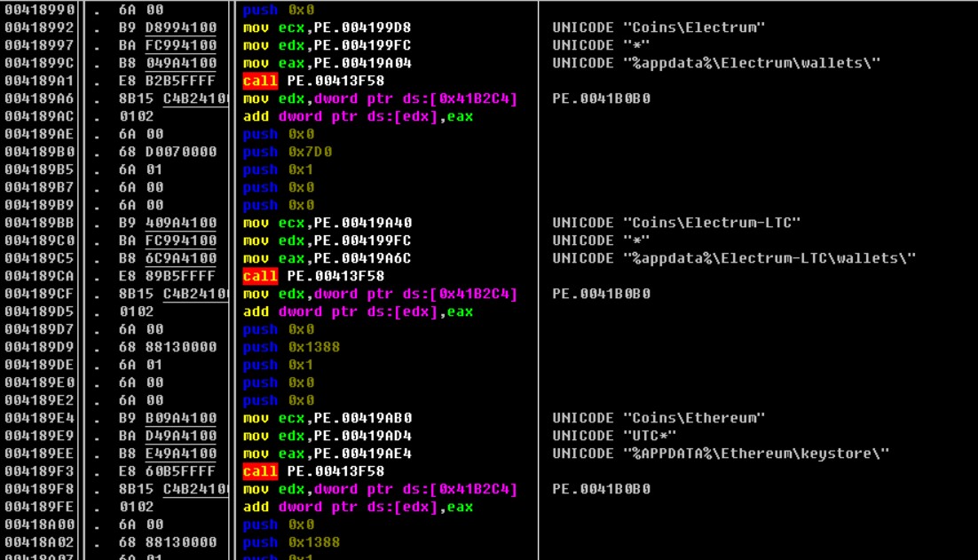
Task: Select hex bytes B8 E49A4100
Action: [x=168, y=454]
